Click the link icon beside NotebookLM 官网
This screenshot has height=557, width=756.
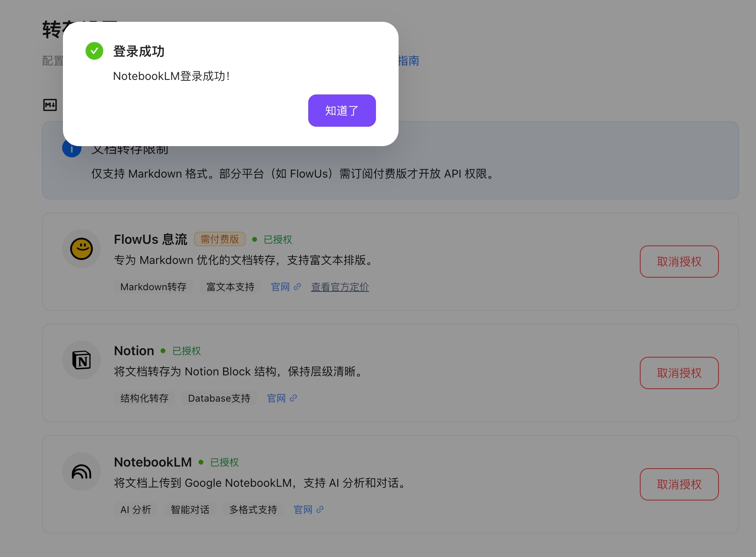(x=320, y=509)
